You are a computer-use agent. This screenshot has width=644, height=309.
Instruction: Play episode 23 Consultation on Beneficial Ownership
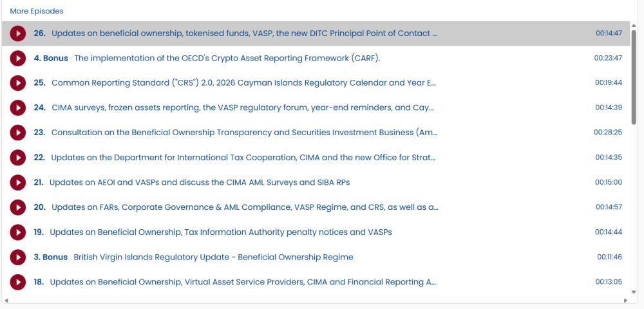[18, 133]
